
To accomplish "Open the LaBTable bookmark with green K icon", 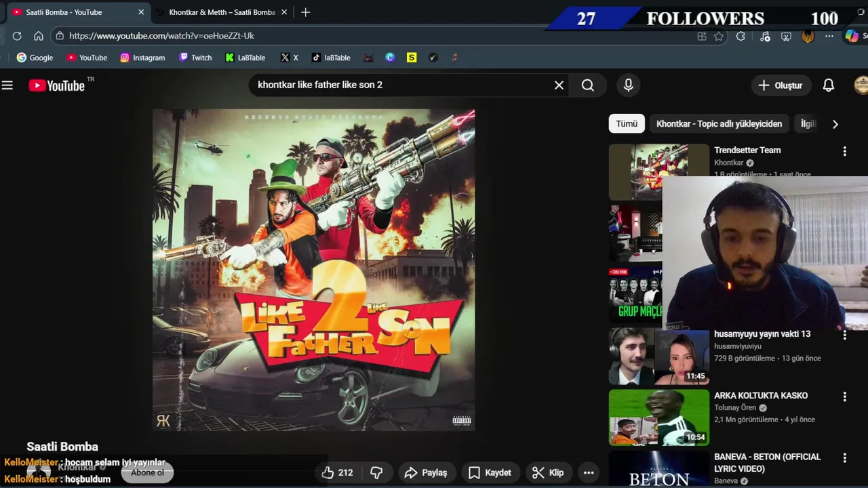I will tap(245, 58).
